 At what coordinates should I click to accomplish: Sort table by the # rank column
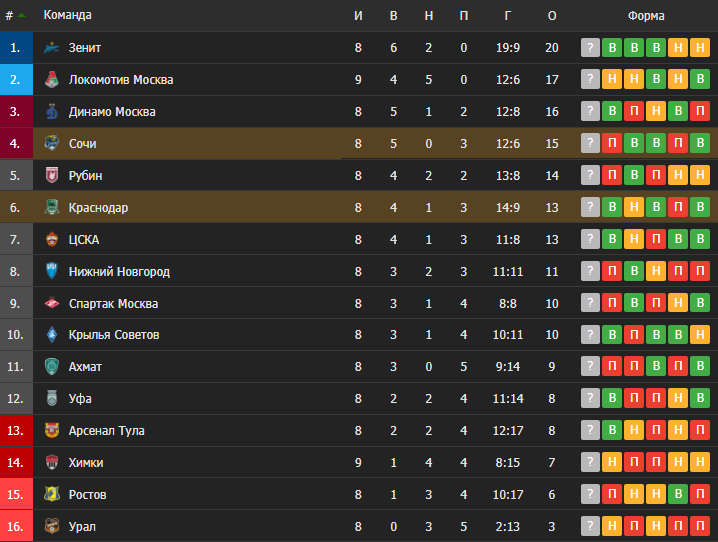[x=15, y=16]
